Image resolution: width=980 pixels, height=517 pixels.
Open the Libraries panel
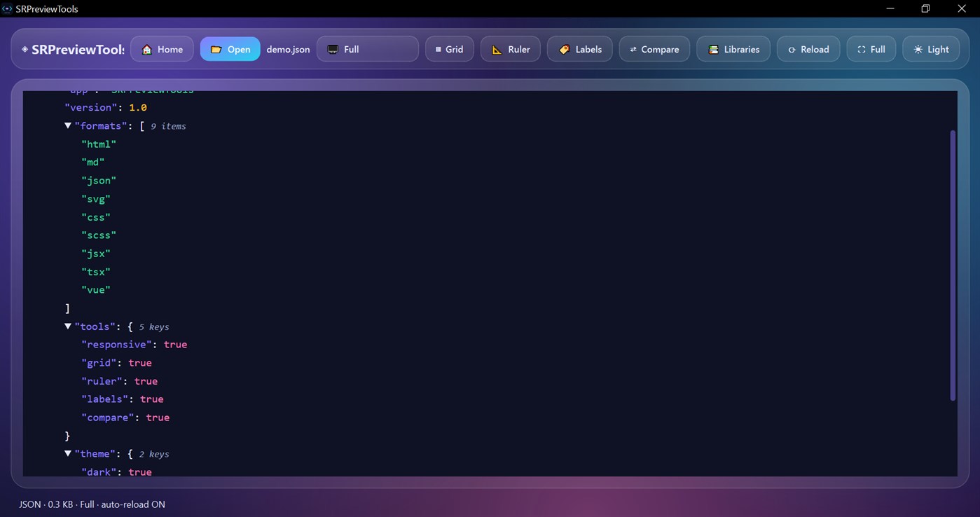tap(733, 49)
